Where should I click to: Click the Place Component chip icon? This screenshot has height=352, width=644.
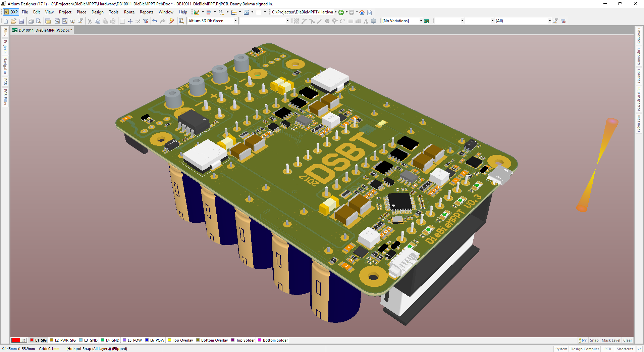click(x=373, y=21)
